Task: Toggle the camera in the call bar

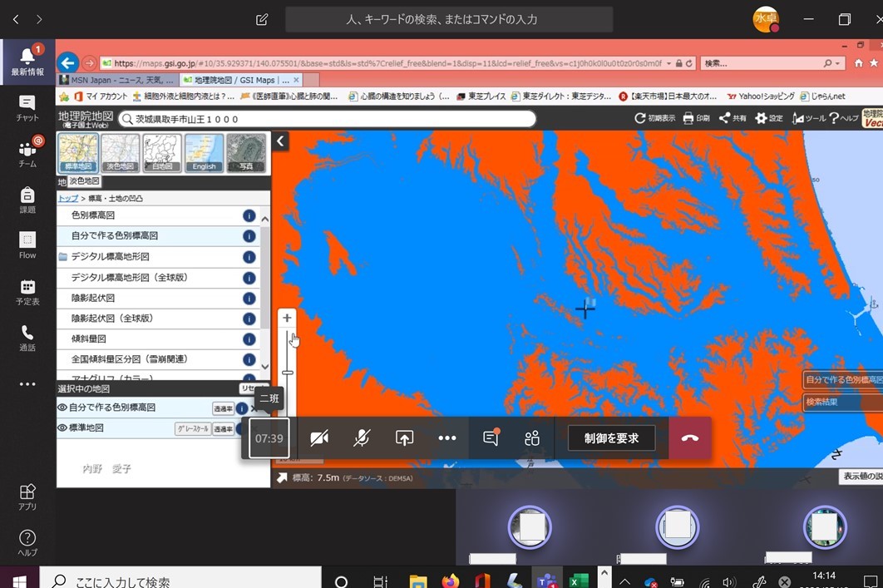Action: pos(319,438)
